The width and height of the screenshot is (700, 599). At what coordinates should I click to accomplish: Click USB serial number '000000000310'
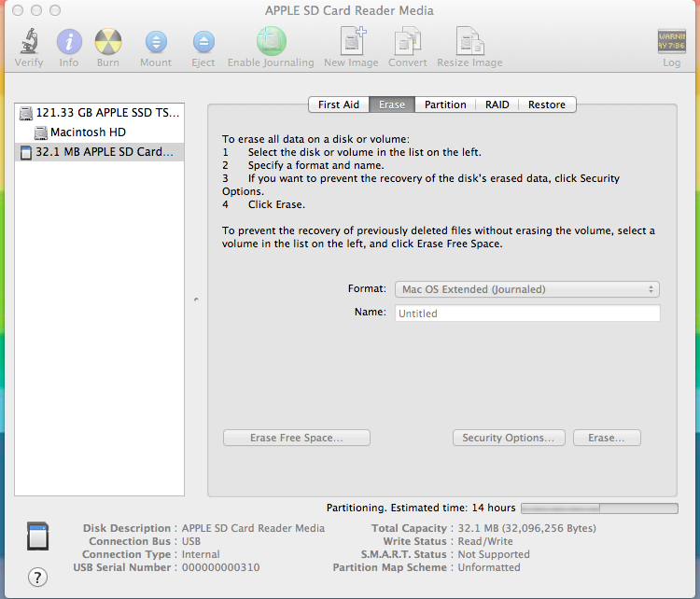tap(220, 567)
